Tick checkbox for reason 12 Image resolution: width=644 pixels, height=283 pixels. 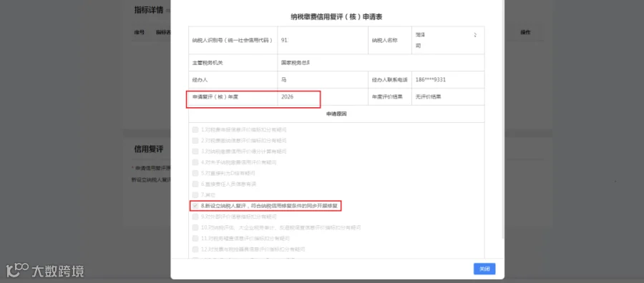click(x=195, y=249)
